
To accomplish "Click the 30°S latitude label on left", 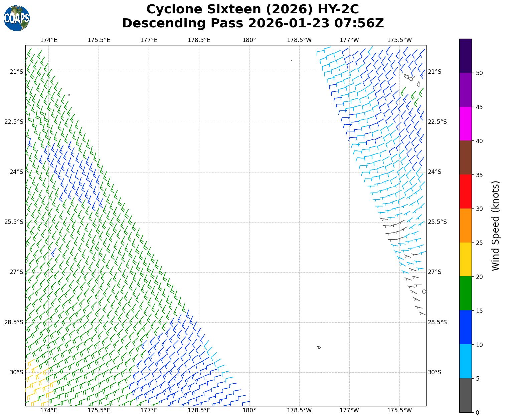I will pyautogui.click(x=16, y=372).
